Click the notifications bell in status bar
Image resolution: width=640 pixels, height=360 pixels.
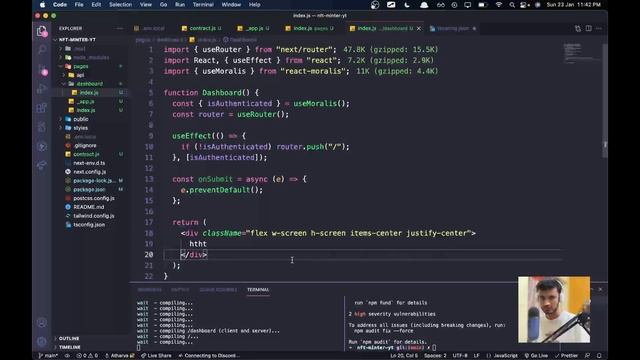[599, 356]
